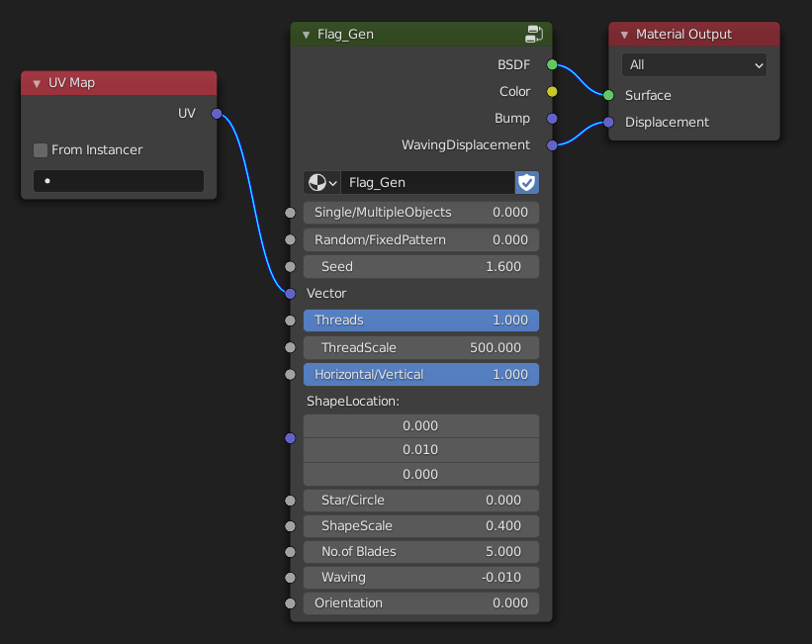The width and height of the screenshot is (812, 644).
Task: Toggle the fake user shield icon
Action: pos(526,182)
